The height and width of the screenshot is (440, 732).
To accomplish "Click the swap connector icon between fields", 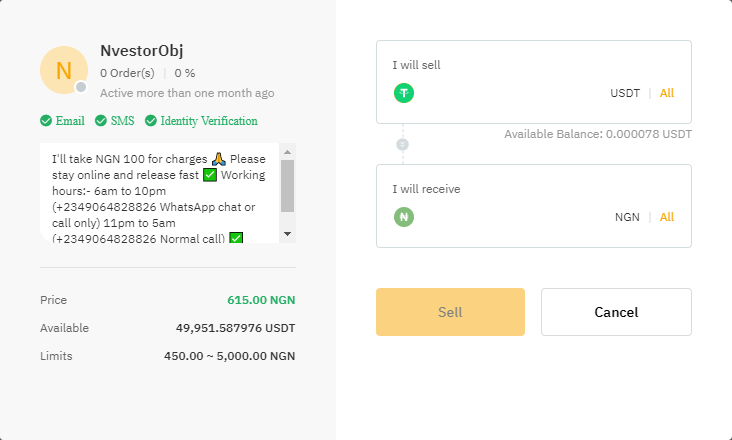I will pos(403,144).
